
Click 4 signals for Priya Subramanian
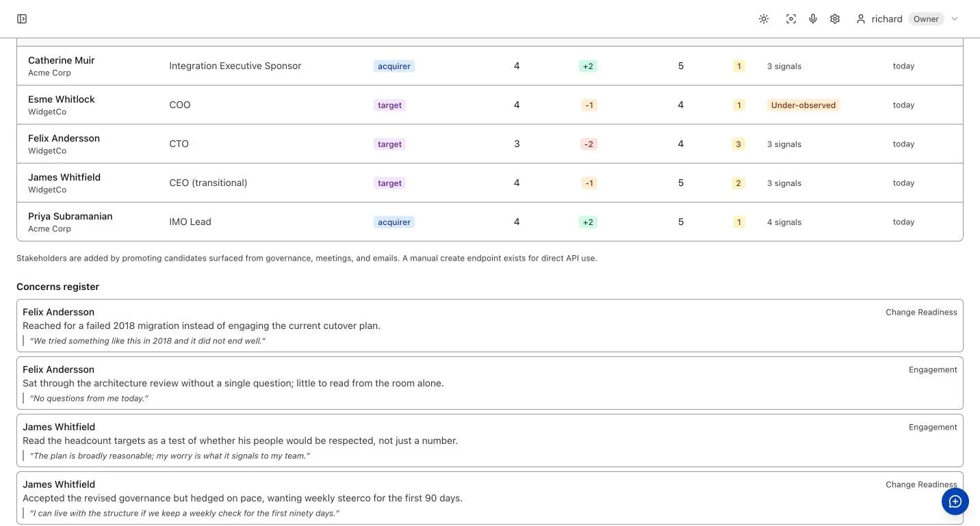click(x=784, y=222)
